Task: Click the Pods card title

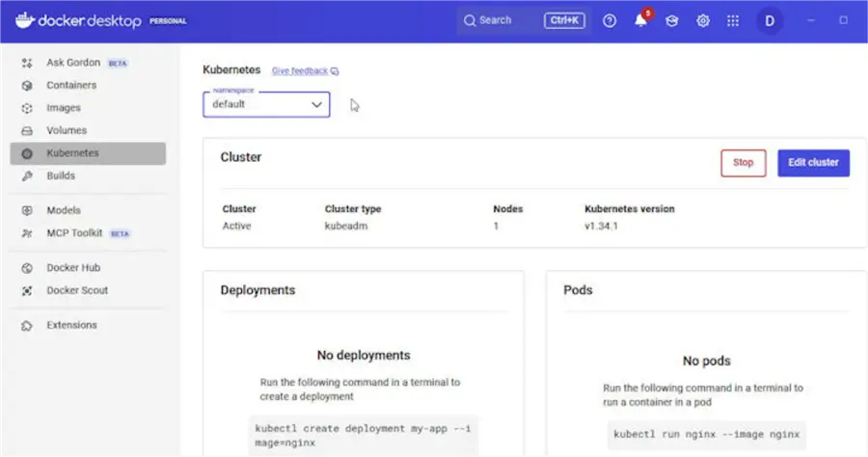Action: click(578, 290)
